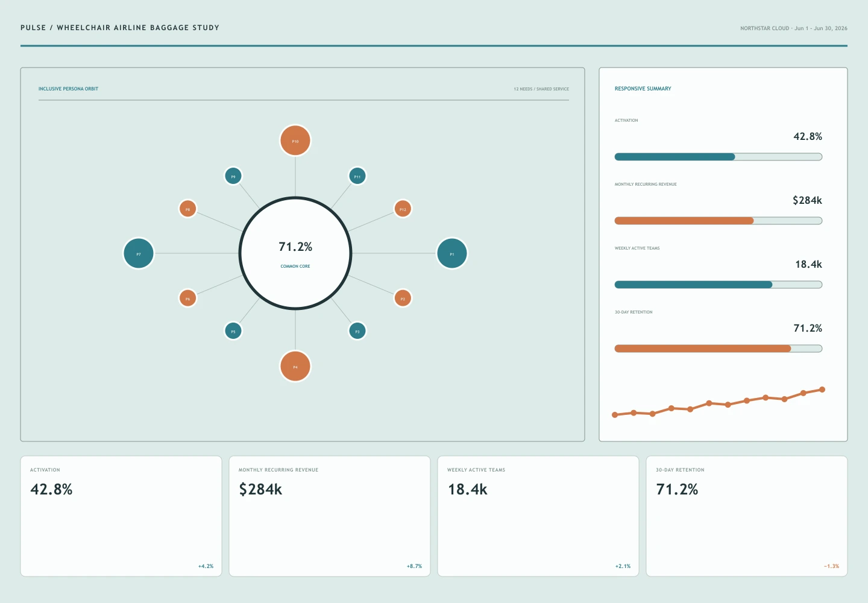Click the orange P2 persona node

[x=403, y=298]
